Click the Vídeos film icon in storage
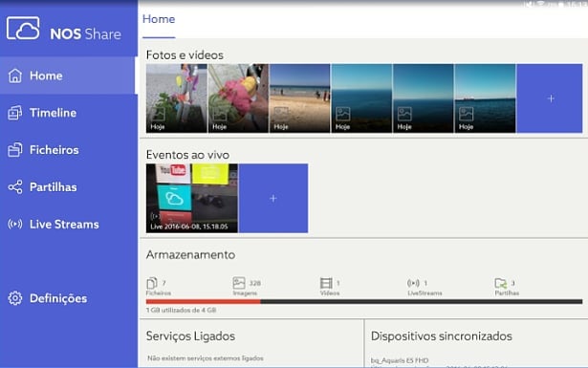Screen dimensions: 588x368 pos(326,283)
